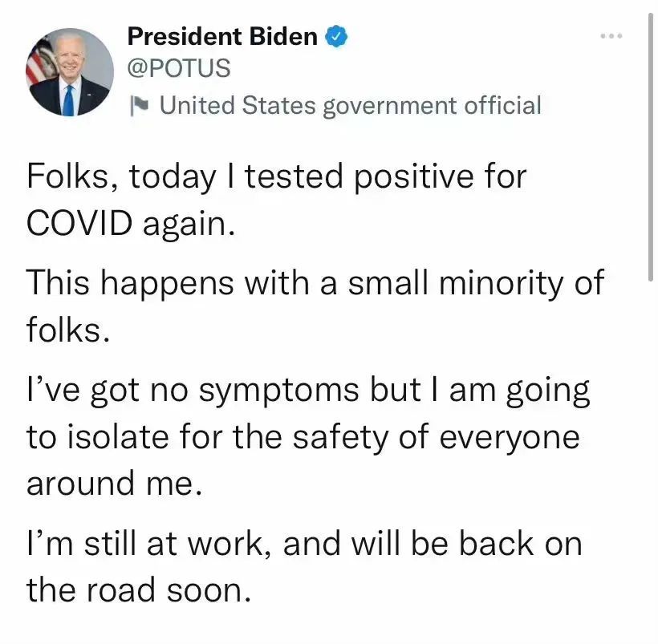Click the line "Folks, today I tested positive for"
Viewport: 658px width, 644px height.
pos(276,176)
